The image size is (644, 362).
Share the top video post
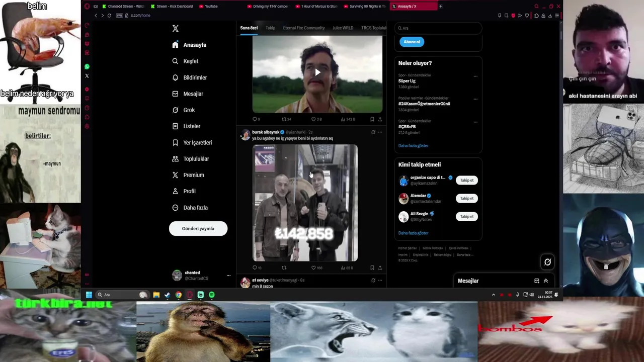(x=380, y=119)
